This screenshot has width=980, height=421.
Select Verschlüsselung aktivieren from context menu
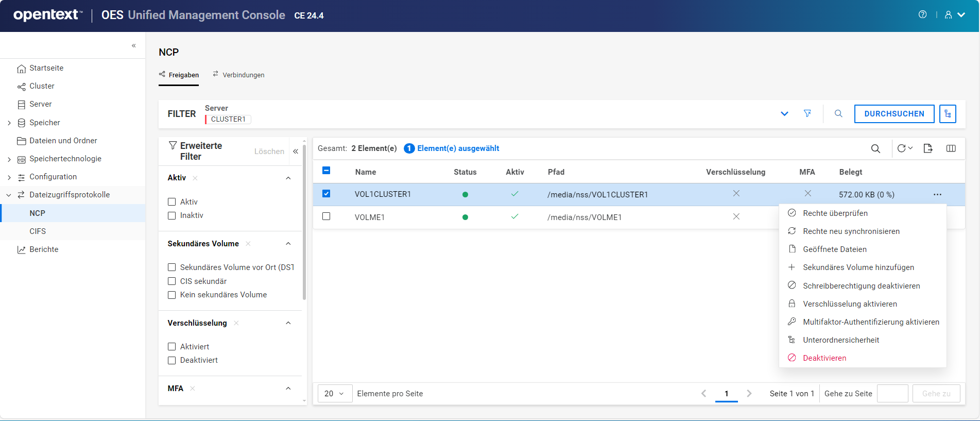point(850,304)
